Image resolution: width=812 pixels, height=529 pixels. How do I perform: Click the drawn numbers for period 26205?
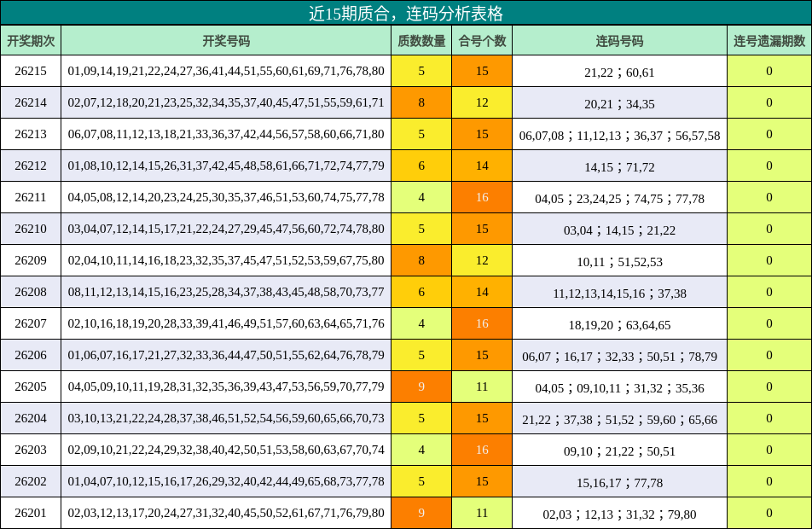[x=226, y=387]
